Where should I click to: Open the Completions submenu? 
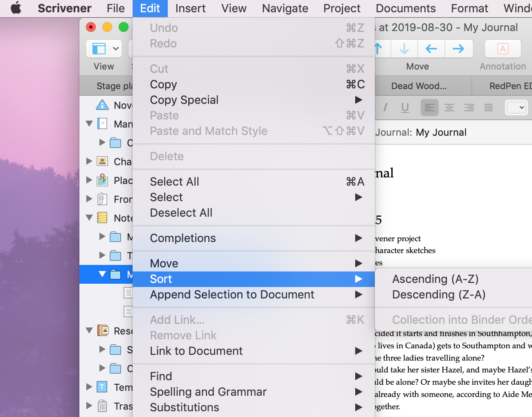click(x=254, y=238)
